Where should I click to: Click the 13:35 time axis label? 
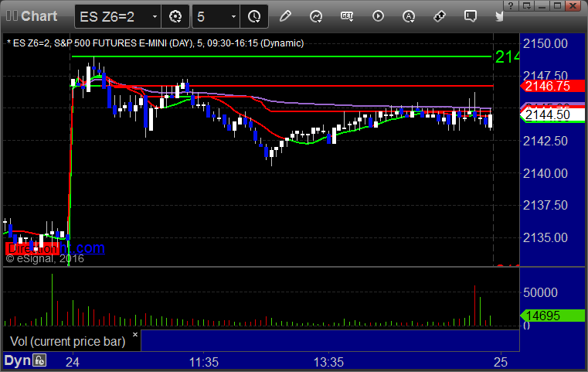click(328, 362)
